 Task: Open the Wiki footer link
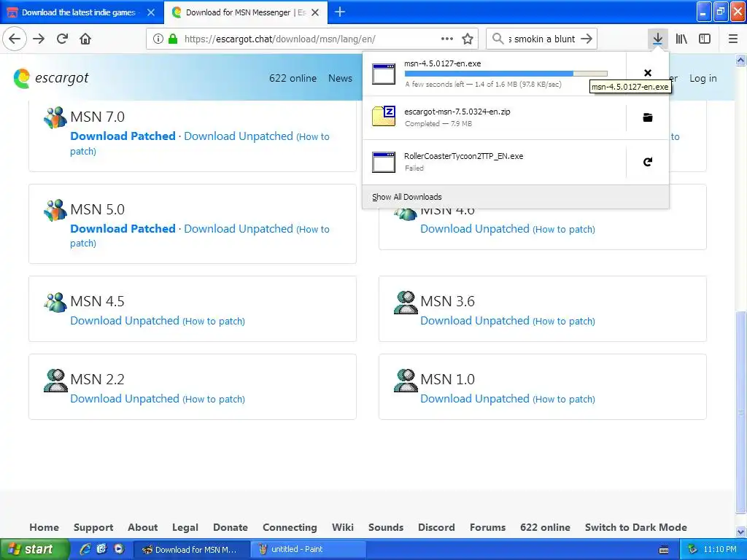(x=343, y=527)
